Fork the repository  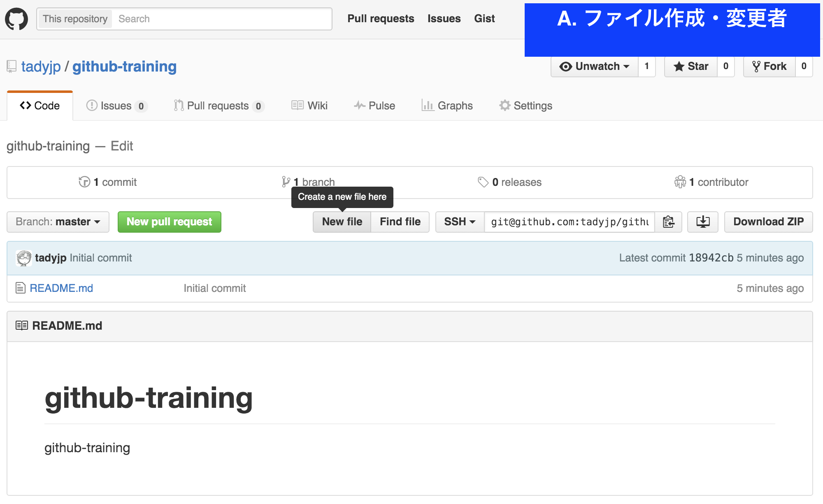[769, 66]
